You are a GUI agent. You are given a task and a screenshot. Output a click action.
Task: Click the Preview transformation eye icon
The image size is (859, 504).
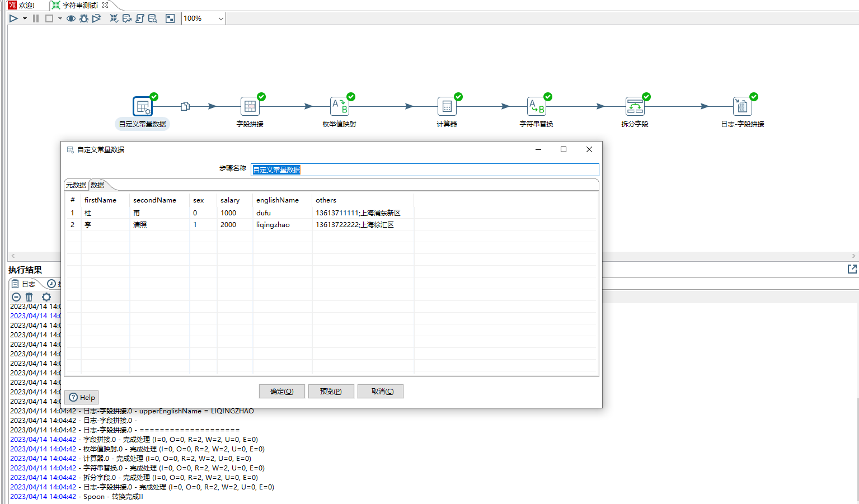click(x=71, y=18)
